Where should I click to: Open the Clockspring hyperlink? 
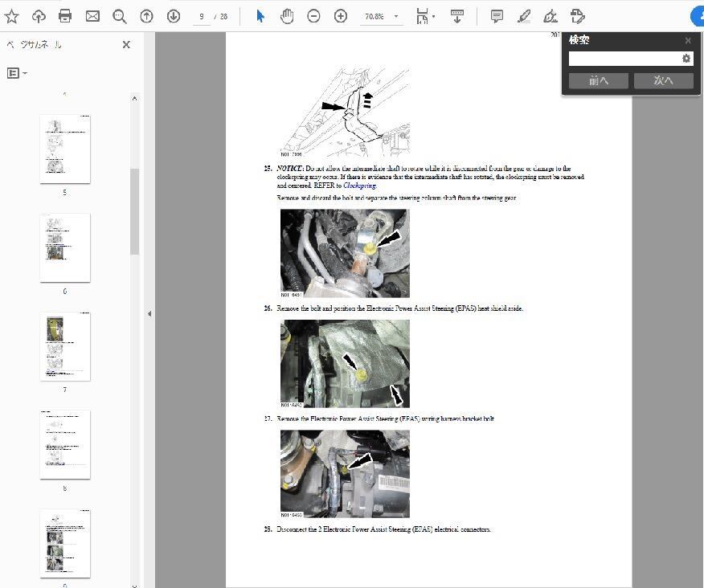359,186
